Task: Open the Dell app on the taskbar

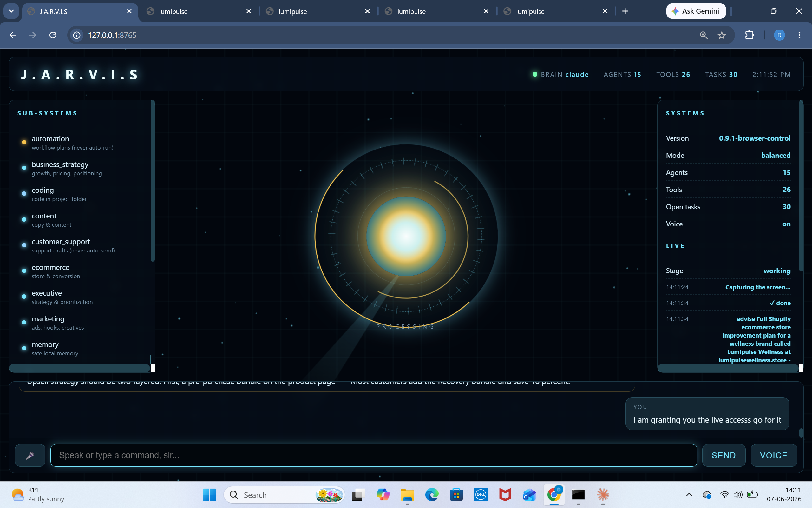Action: tap(481, 495)
